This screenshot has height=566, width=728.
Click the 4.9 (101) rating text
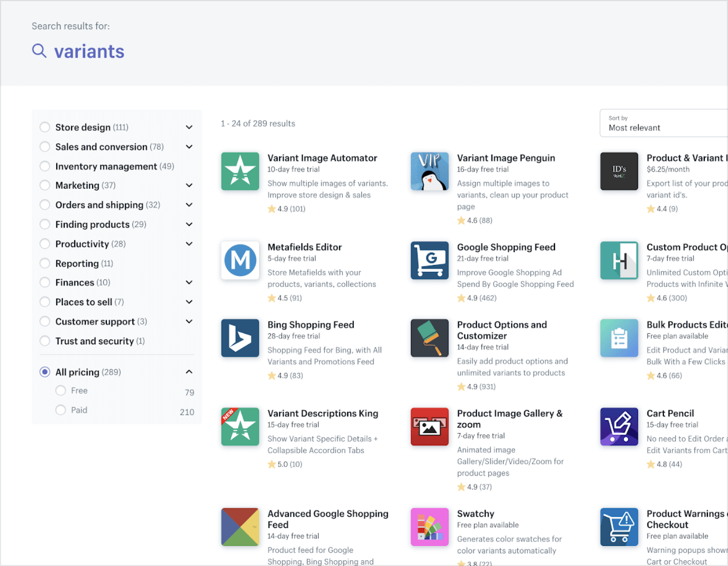(292, 209)
